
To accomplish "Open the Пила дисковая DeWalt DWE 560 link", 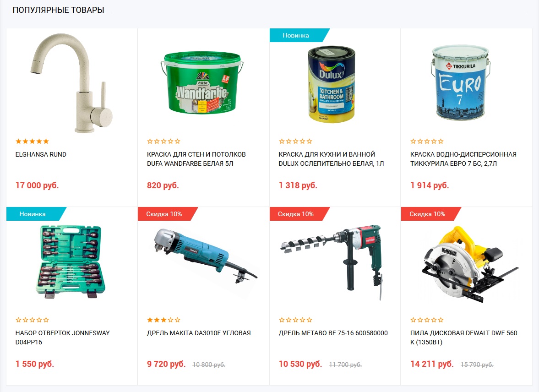I will click(x=464, y=338).
